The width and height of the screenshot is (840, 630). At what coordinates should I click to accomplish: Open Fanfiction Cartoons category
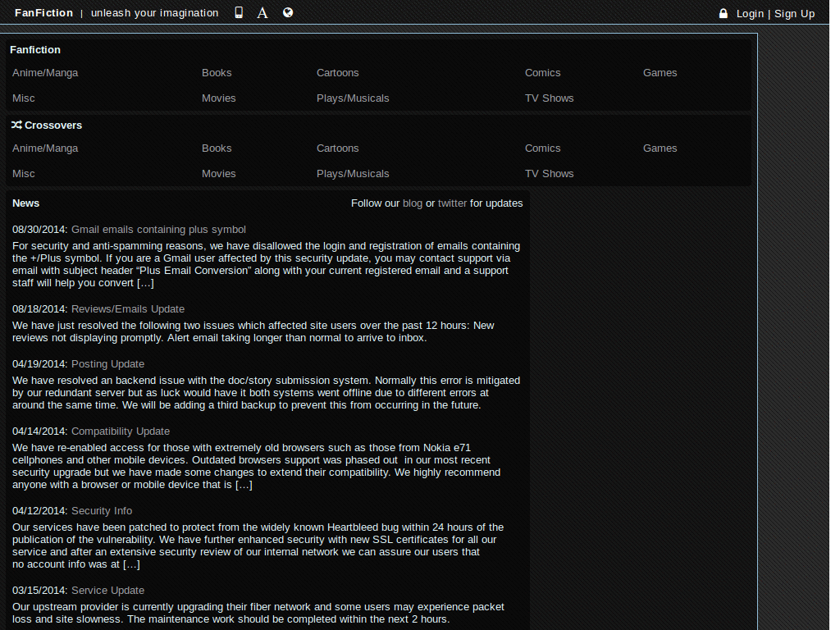click(337, 73)
